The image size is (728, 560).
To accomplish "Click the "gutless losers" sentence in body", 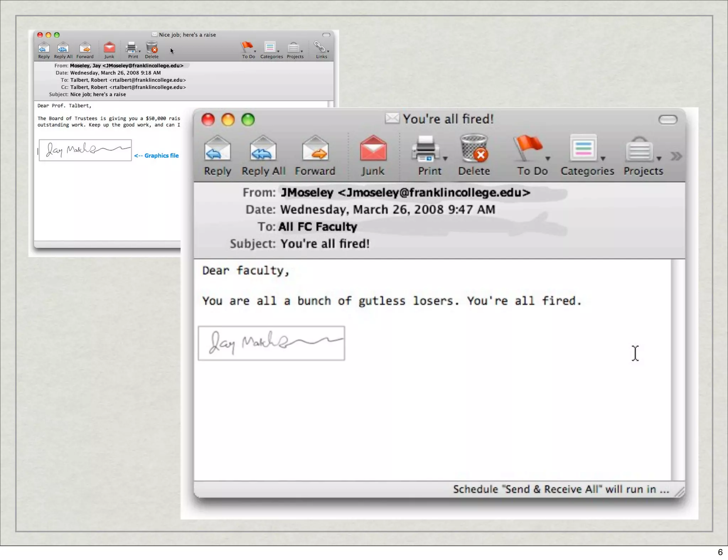I will [x=392, y=301].
